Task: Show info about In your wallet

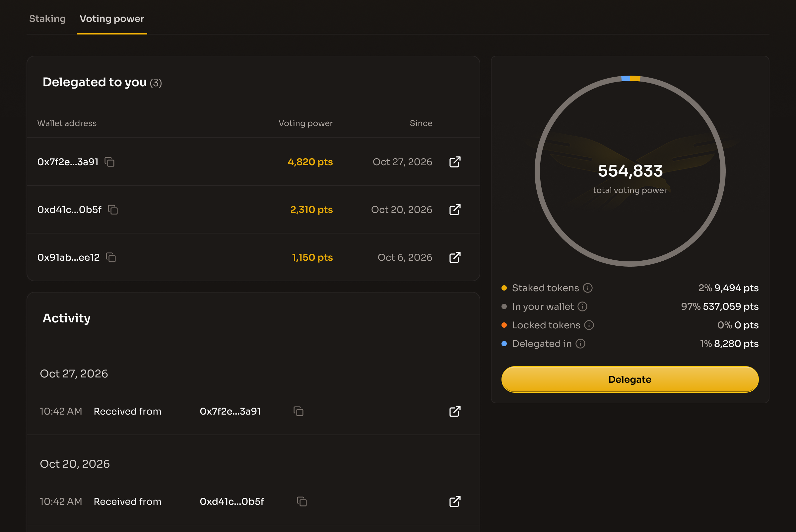Action: tap(583, 307)
